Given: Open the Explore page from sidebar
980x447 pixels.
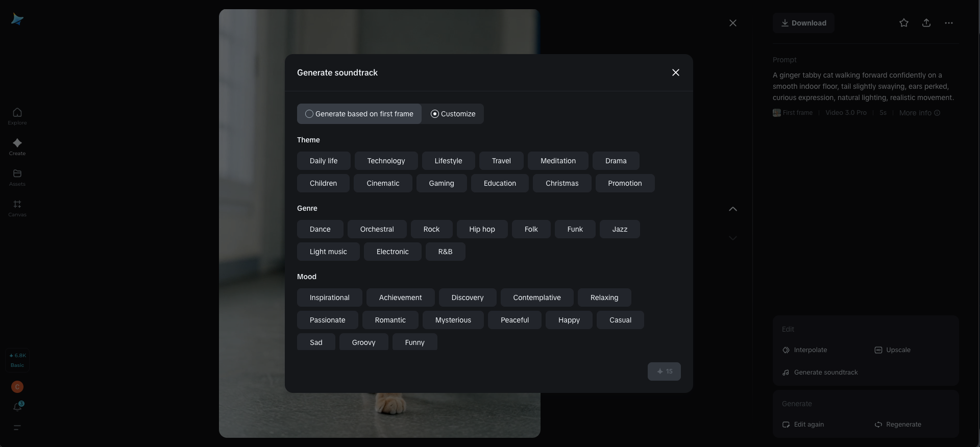Looking at the screenshot, I should [x=17, y=116].
